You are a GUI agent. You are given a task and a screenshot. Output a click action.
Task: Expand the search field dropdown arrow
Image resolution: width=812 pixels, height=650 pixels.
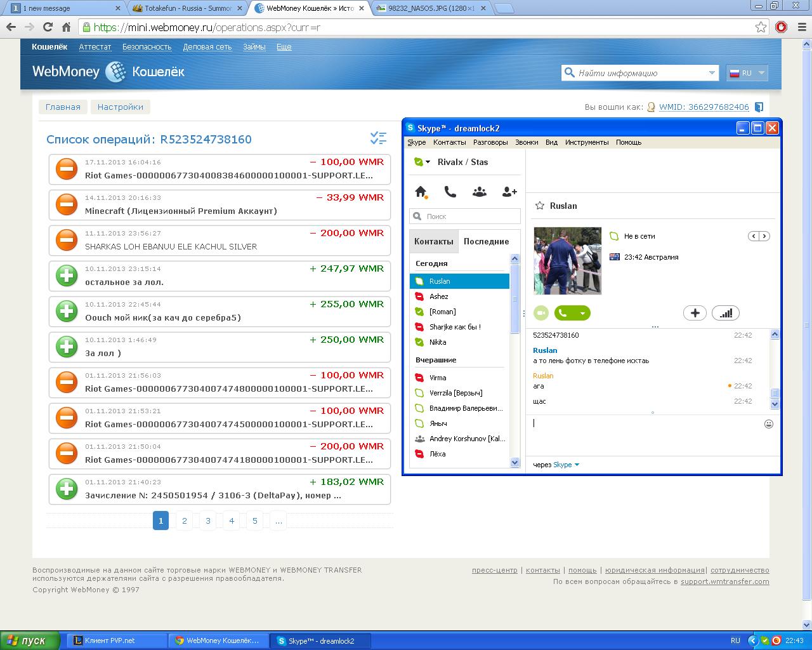click(x=712, y=73)
